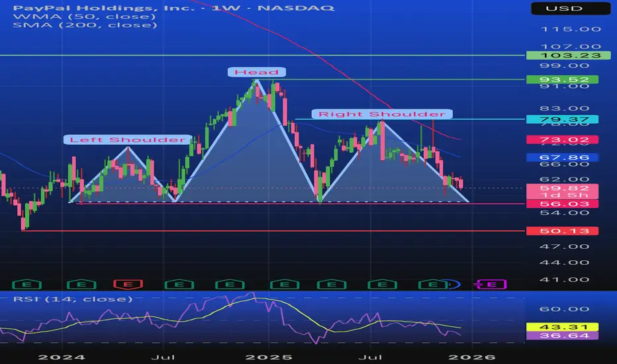The image size is (617, 364).
Task: Select the Right Shoulder label
Action: 382,114
